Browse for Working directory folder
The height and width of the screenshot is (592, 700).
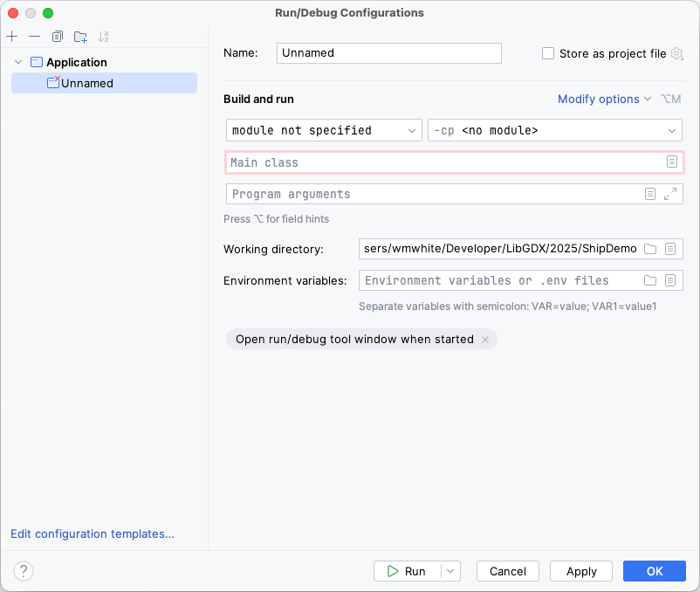[650, 249]
